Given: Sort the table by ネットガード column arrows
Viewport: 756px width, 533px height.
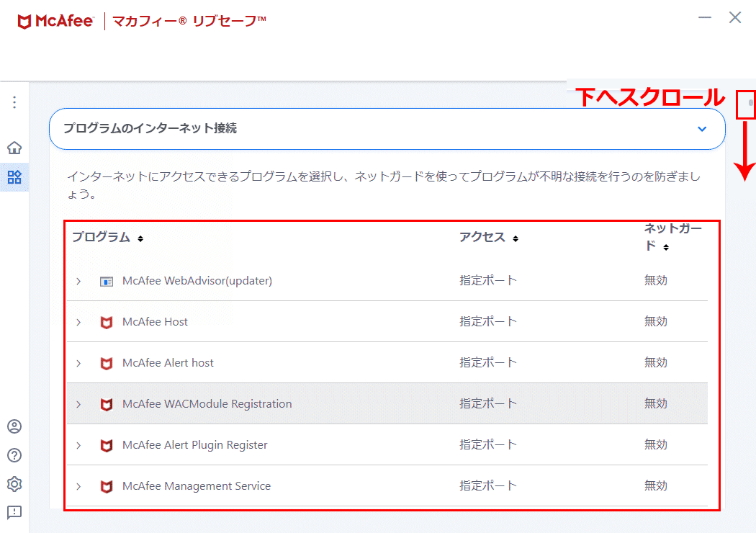Looking at the screenshot, I should tap(666, 248).
